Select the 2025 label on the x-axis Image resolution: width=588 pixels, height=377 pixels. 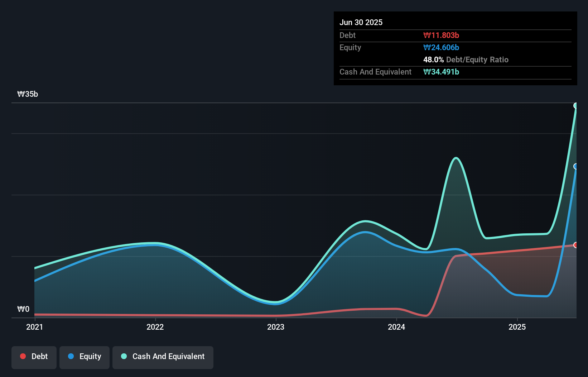pyautogui.click(x=517, y=327)
